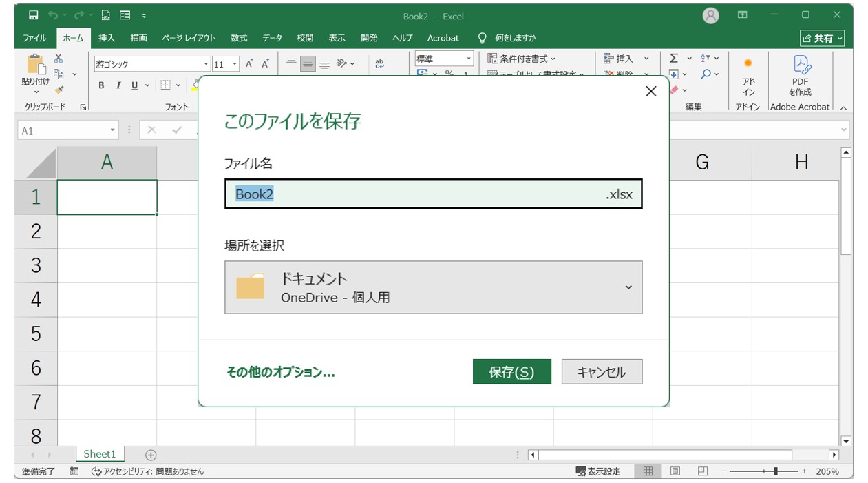Open the font name dropdown
The image size is (868, 483).
click(x=206, y=64)
